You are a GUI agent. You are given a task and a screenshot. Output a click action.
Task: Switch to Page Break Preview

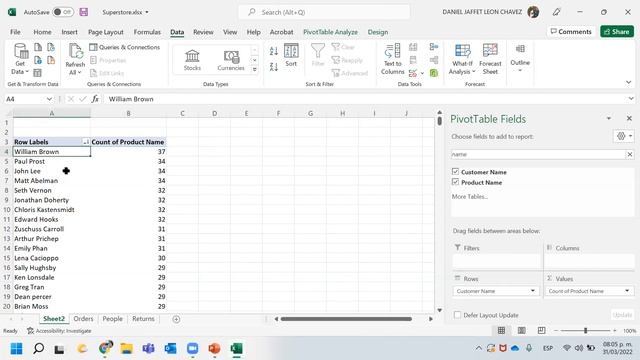[x=541, y=330]
